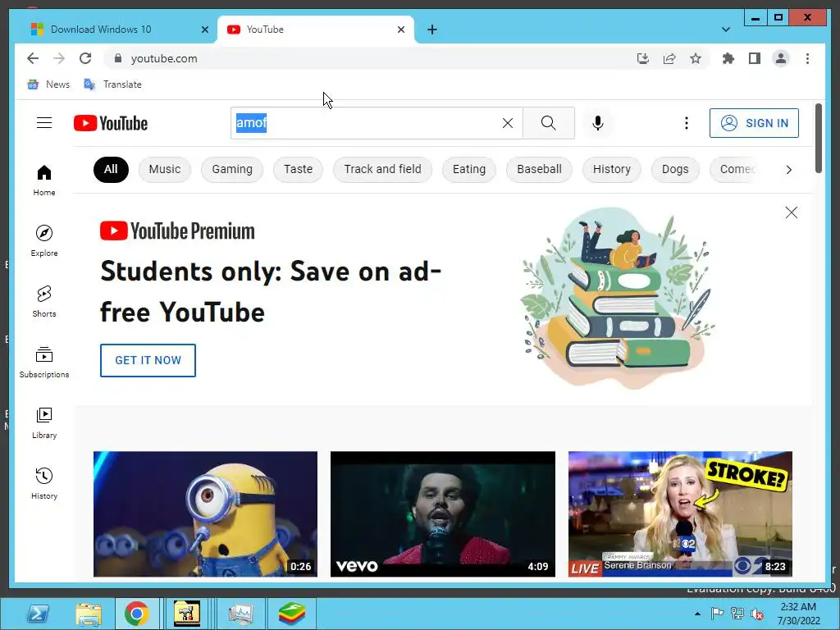
Task: Open the vevo music video thumbnail
Action: coord(442,514)
